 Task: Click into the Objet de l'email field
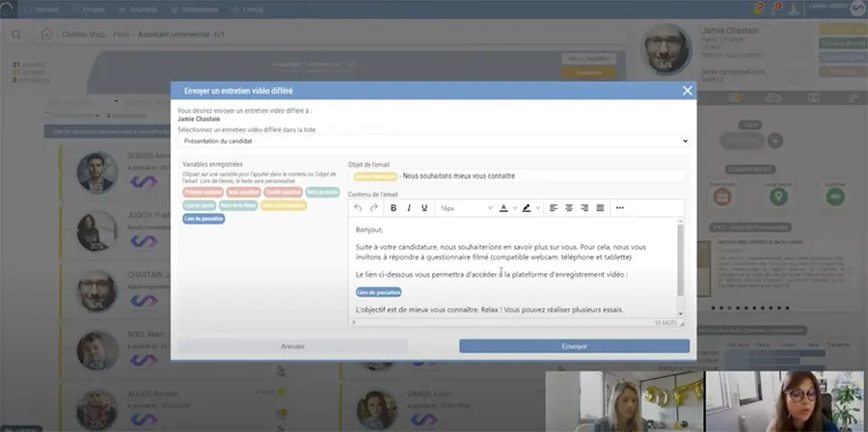[540, 176]
